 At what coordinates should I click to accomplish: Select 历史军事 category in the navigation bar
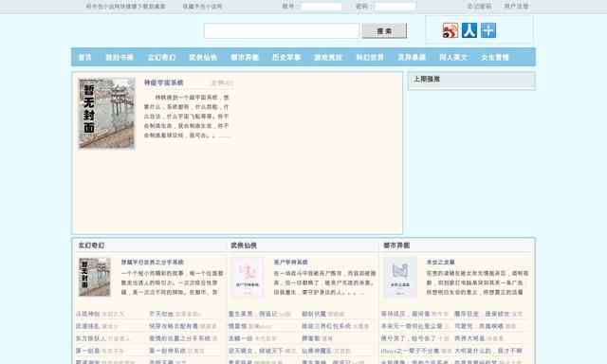286,57
